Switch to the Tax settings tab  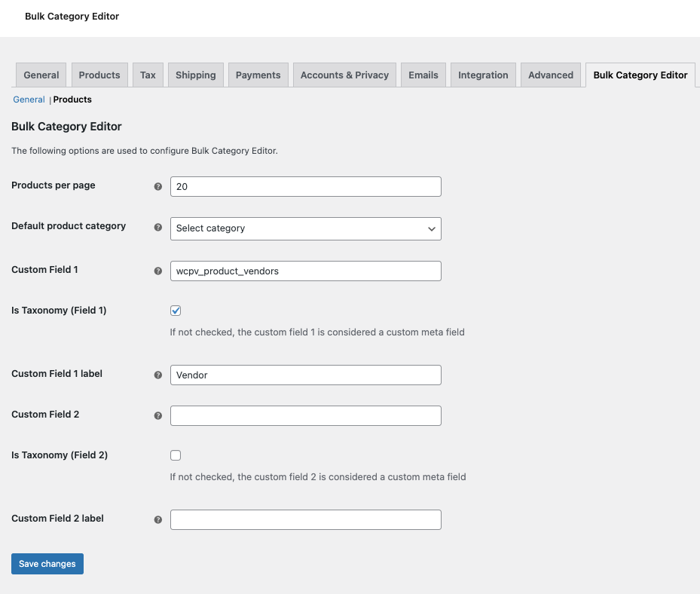pos(148,75)
